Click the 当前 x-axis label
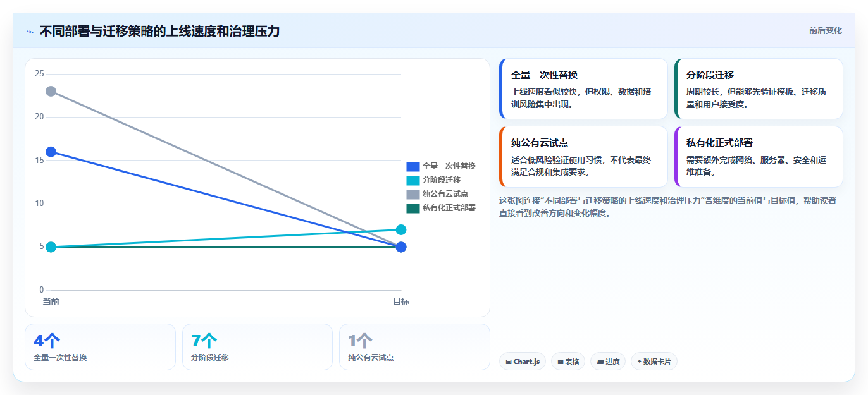 click(51, 301)
